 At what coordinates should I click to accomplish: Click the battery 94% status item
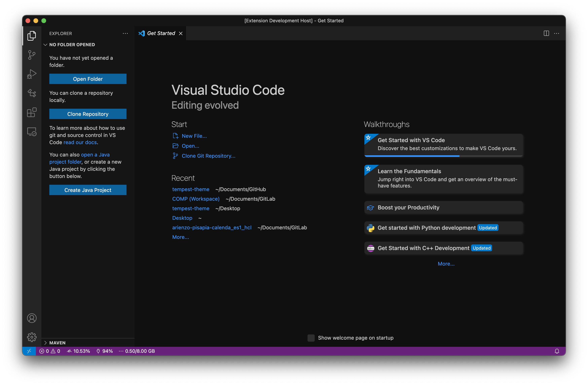click(x=104, y=351)
